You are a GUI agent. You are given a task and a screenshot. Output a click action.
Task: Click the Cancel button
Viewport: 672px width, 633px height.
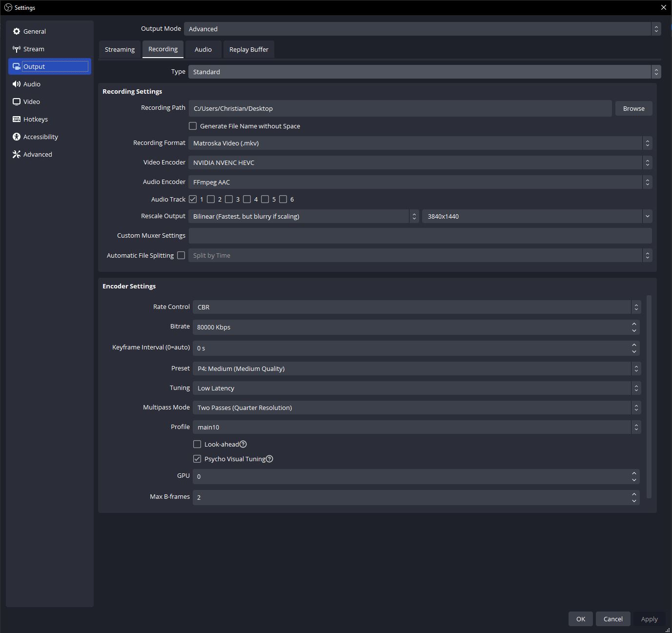613,619
